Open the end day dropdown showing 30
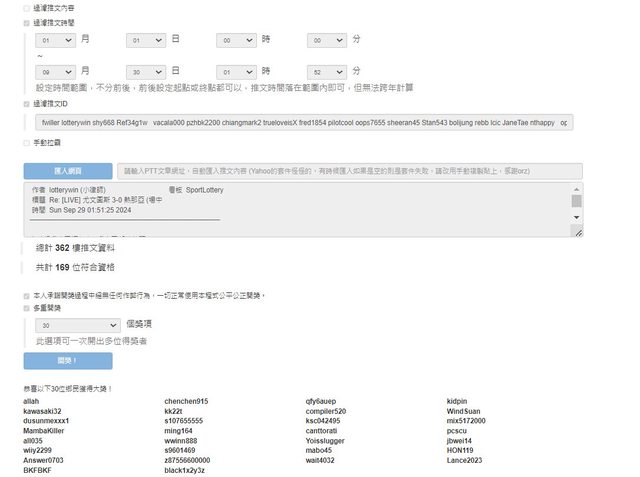 [x=145, y=72]
